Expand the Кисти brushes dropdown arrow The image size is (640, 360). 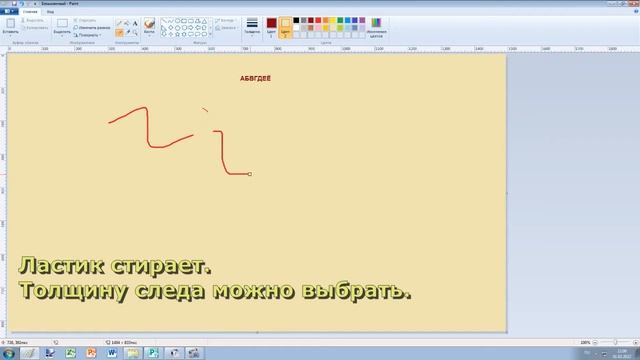(x=149, y=36)
